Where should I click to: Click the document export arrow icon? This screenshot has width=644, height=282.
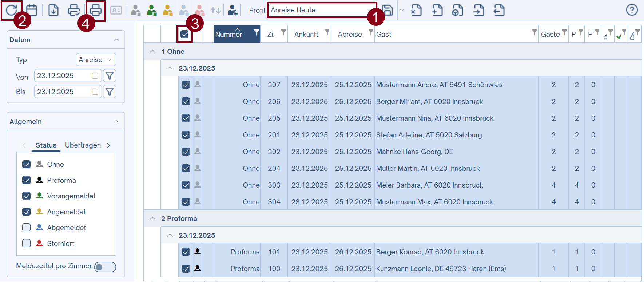[499, 10]
